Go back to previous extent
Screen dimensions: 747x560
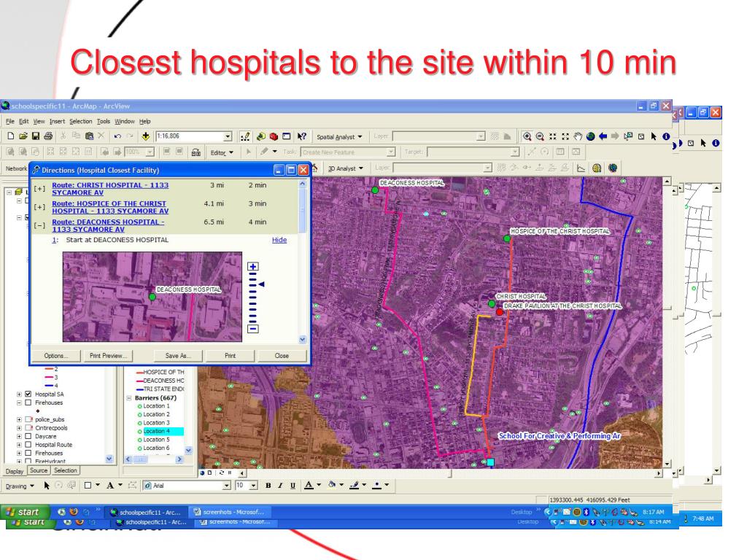(603, 136)
